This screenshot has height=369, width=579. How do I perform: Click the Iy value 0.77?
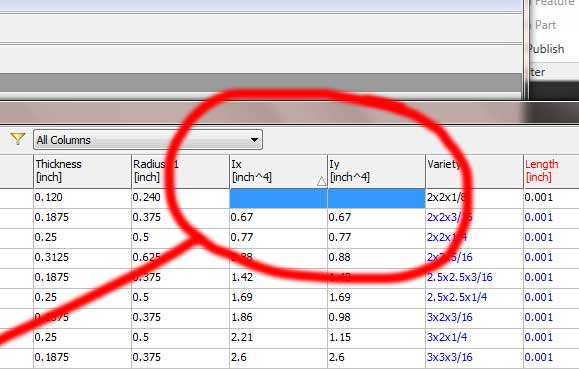pyautogui.click(x=376, y=238)
